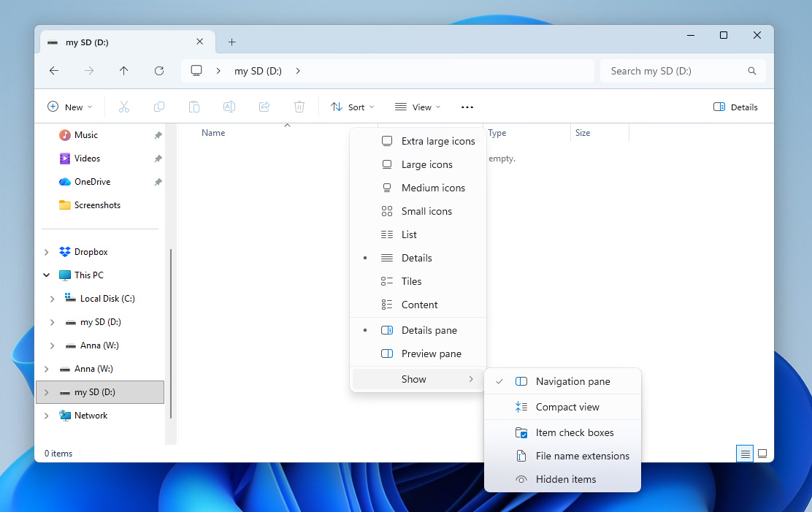Show Hidden items
The width and height of the screenshot is (812, 512).
point(562,479)
